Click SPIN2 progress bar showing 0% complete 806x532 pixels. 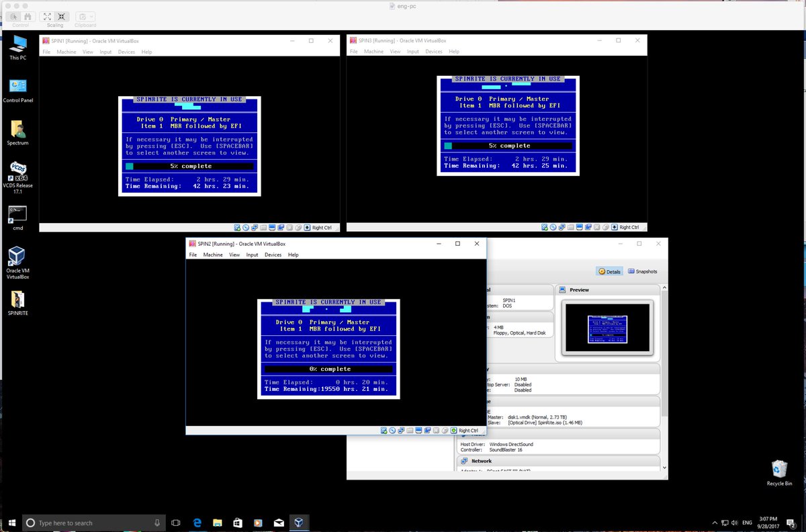click(329, 369)
